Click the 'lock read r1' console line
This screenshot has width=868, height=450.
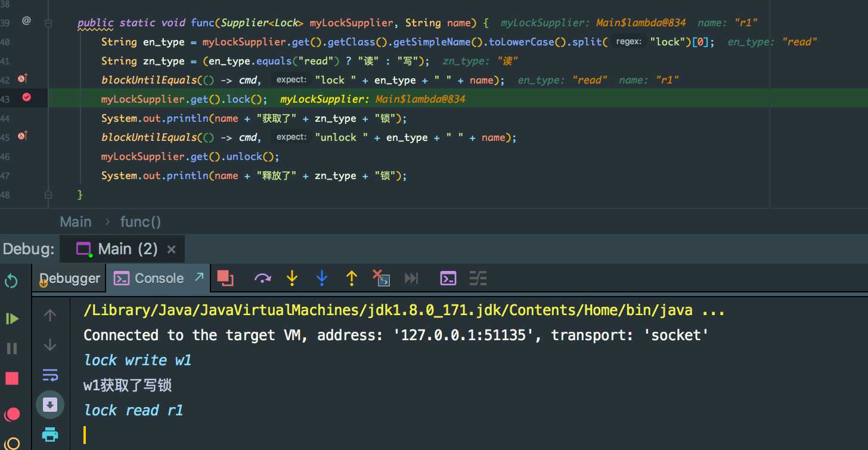(134, 410)
